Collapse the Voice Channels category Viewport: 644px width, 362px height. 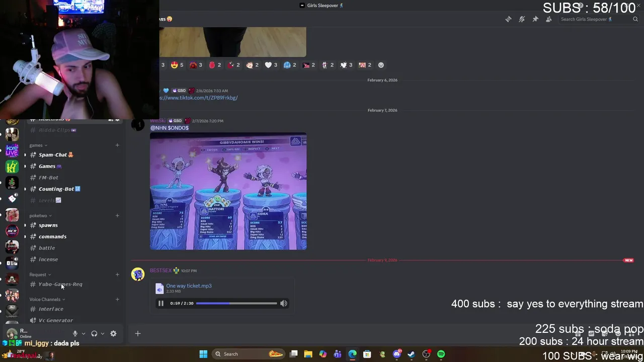pyautogui.click(x=47, y=300)
